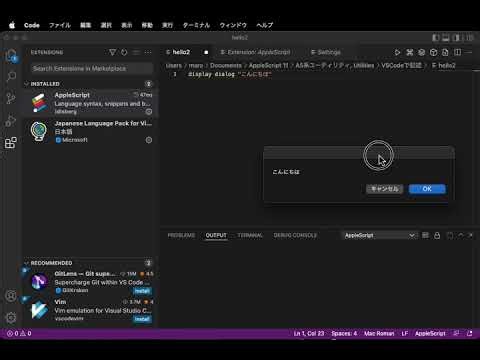Screen dimensions: 480x360
Task: Toggle the primary side bar layout icon
Action: (436, 38)
